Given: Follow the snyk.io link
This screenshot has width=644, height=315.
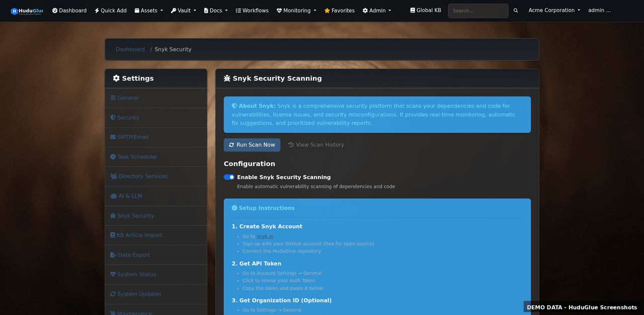Looking at the screenshot, I should 265,236.
